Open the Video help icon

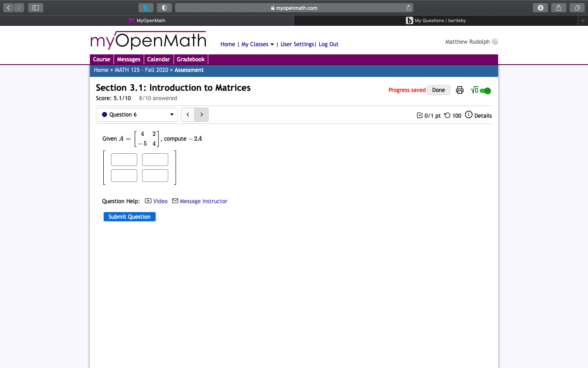[148, 201]
